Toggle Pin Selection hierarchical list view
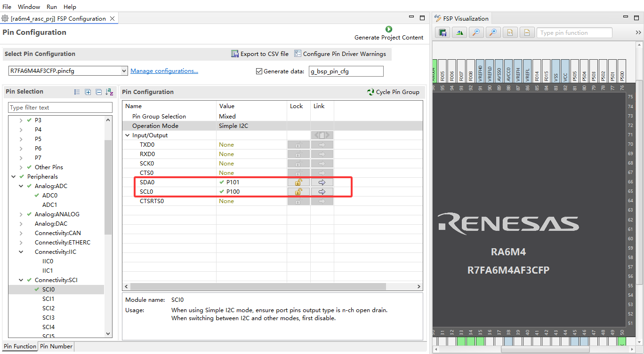The image size is (644, 354). [77, 92]
